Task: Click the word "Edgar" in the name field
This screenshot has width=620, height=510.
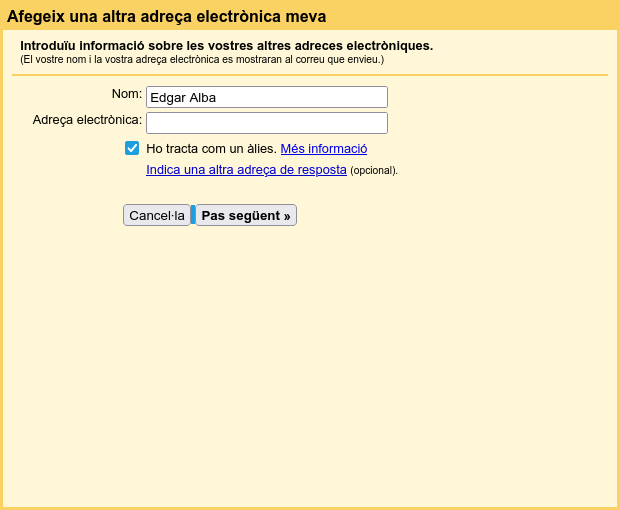Action: 166,97
